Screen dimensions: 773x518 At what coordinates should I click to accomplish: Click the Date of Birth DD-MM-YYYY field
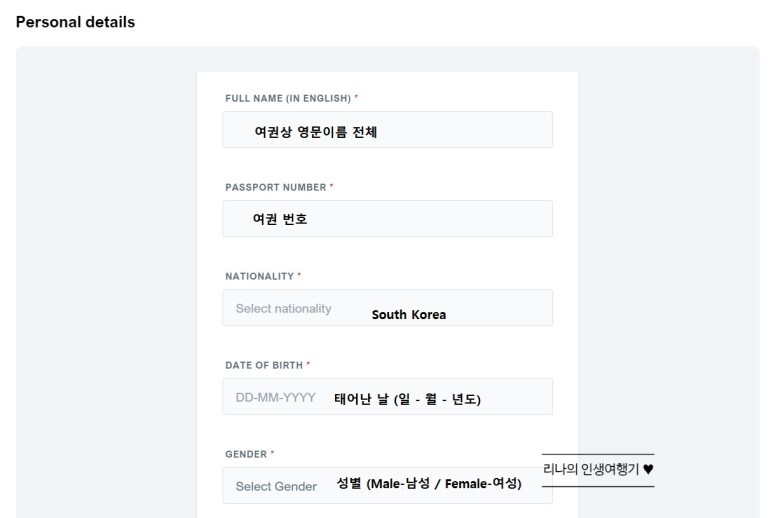pos(387,397)
